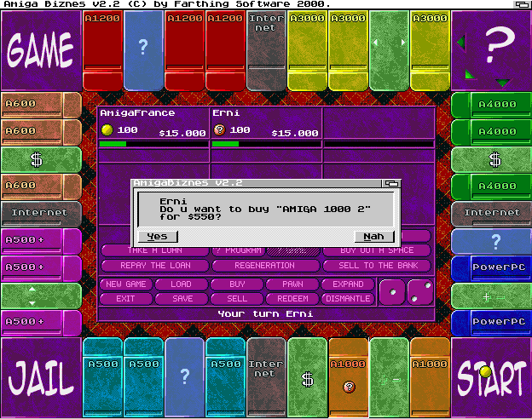Click the screen depth gadget in title bar

coord(522,4)
